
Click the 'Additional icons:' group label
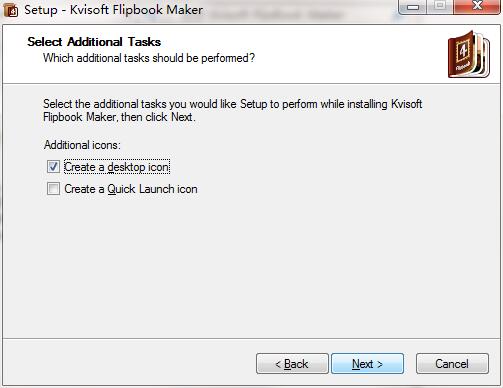82,145
